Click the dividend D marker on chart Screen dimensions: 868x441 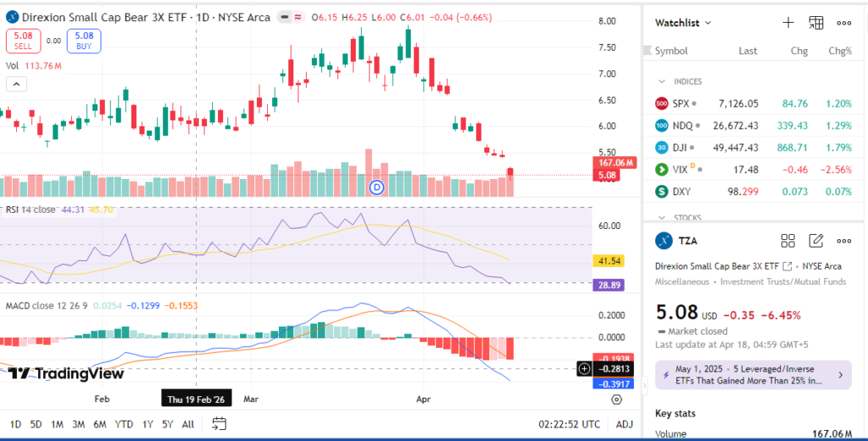coord(378,187)
